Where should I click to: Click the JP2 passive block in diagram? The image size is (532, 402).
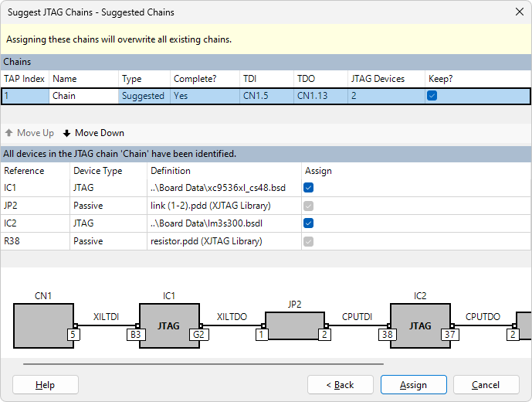pyautogui.click(x=294, y=325)
